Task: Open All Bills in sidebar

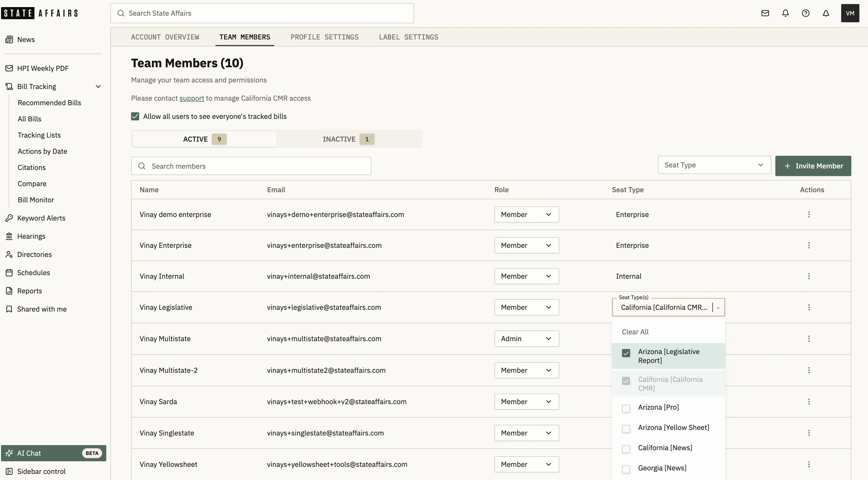Action: coord(29,119)
